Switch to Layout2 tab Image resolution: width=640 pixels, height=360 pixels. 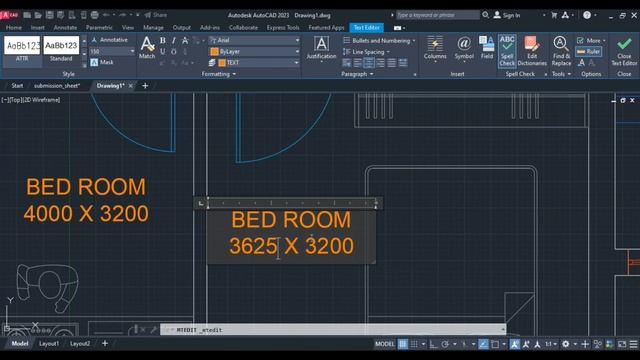pos(80,344)
